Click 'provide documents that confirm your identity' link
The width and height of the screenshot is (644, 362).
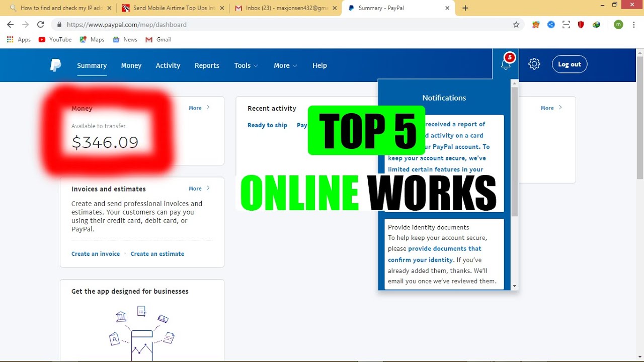pos(435,254)
